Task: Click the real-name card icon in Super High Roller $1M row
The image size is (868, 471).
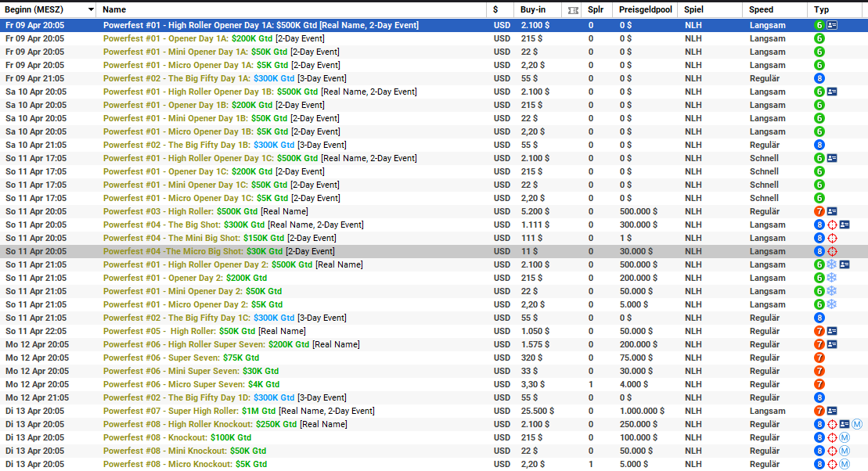Action: click(x=832, y=411)
